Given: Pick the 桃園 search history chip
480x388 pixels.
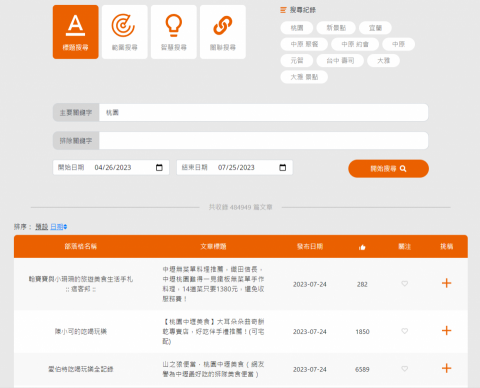Looking at the screenshot, I should [x=297, y=28].
